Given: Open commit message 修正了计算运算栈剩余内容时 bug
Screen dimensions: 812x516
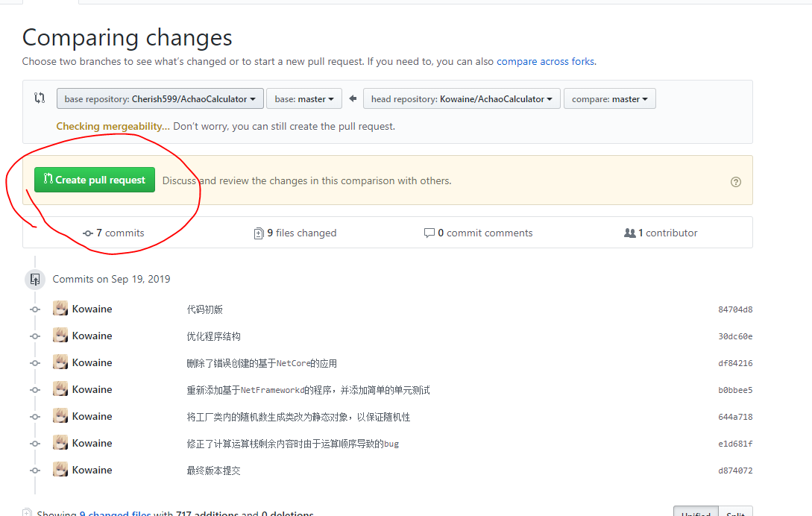Looking at the screenshot, I should click(292, 444).
